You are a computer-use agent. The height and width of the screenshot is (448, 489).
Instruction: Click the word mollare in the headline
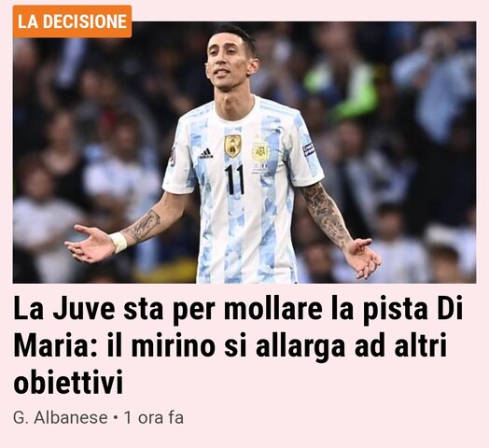[272, 310]
